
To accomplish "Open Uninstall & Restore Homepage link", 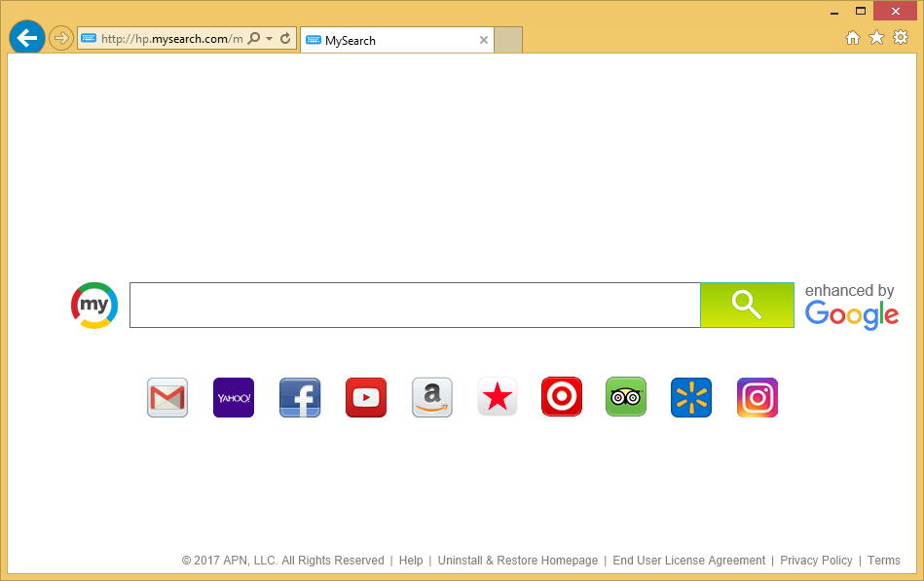I will (x=518, y=561).
